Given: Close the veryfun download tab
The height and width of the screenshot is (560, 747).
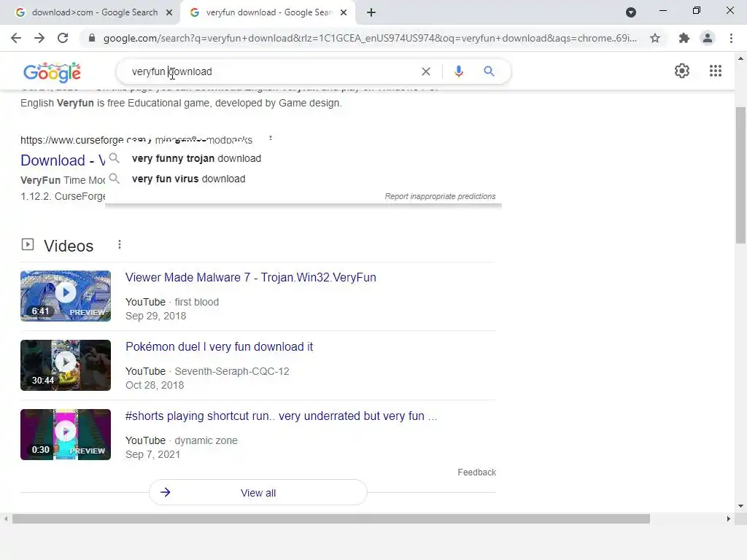Looking at the screenshot, I should point(344,12).
